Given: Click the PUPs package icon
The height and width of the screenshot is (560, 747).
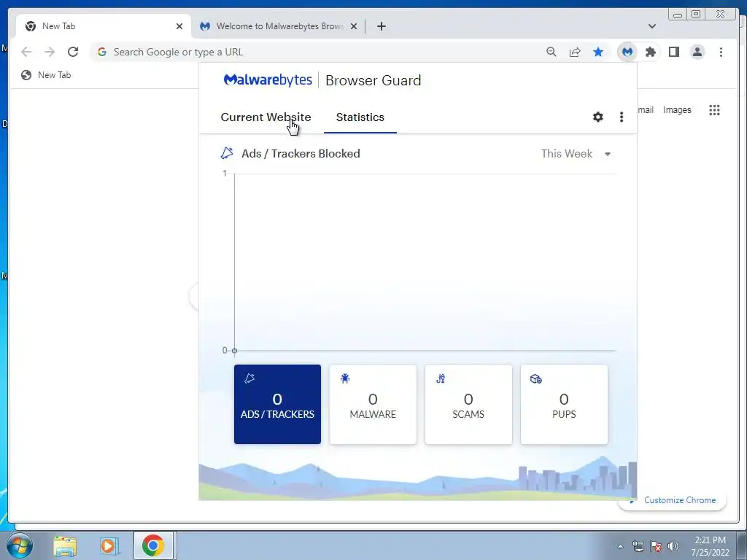Looking at the screenshot, I should click(x=536, y=379).
